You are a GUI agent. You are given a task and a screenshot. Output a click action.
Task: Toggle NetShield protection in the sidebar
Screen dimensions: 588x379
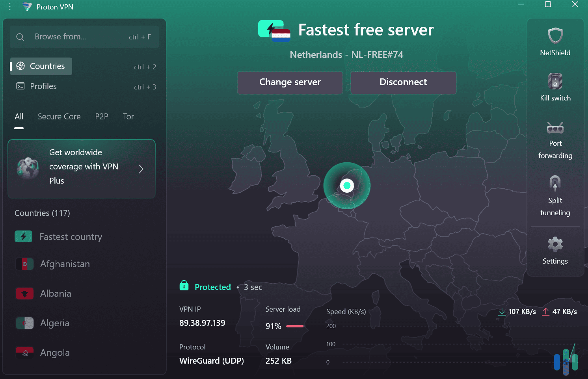(555, 36)
